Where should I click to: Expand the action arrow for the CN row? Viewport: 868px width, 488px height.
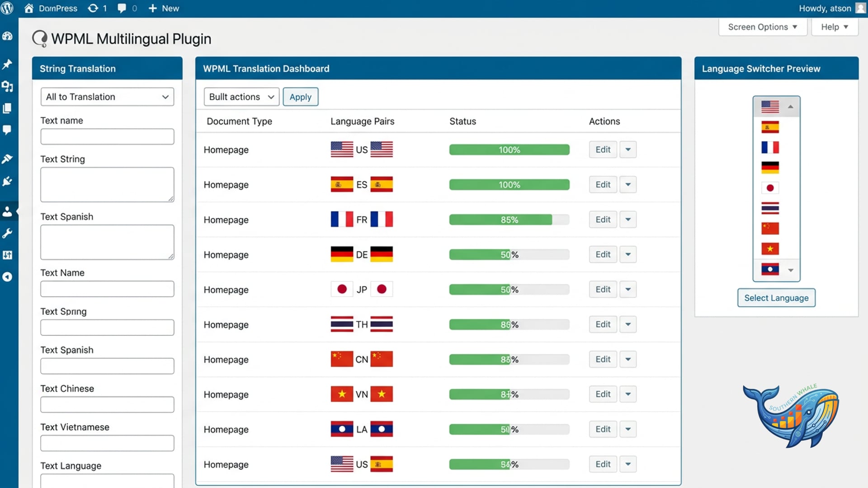coord(628,359)
